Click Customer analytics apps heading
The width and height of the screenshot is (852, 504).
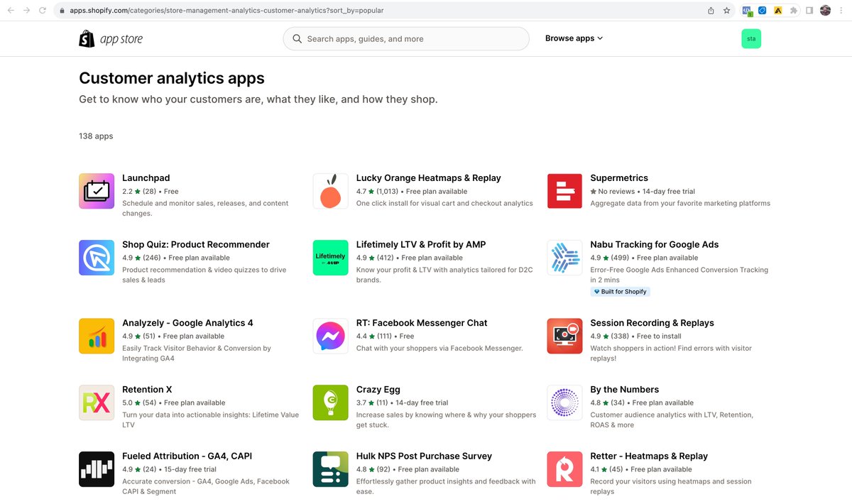[x=172, y=78]
